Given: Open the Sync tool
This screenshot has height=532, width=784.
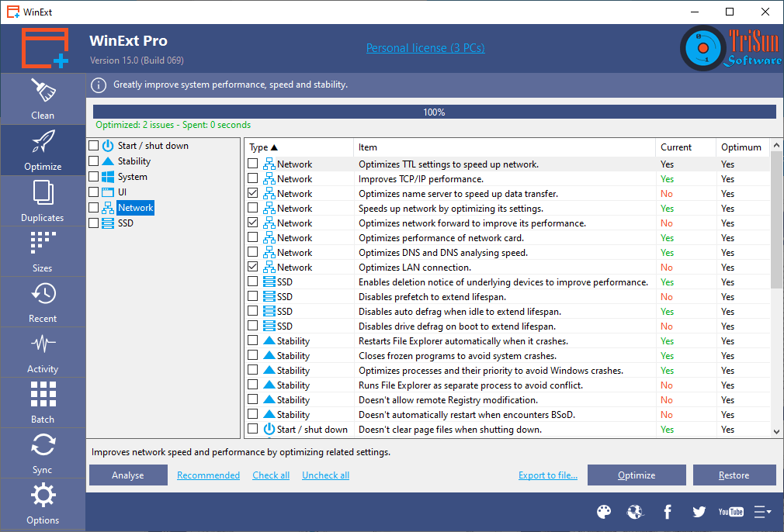Looking at the screenshot, I should coord(43,453).
